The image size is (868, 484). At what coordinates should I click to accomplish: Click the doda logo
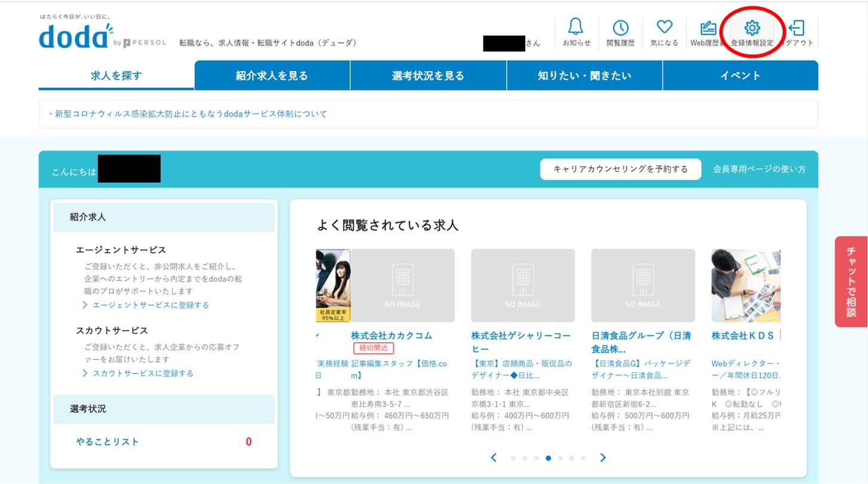[x=76, y=36]
